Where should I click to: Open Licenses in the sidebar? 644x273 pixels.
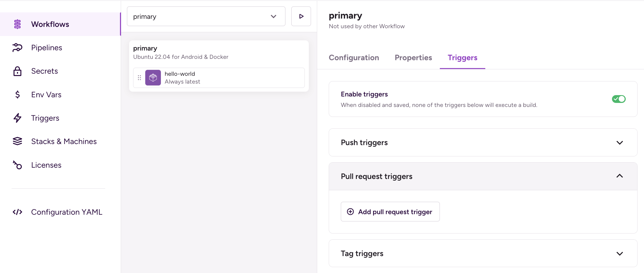tap(60, 165)
